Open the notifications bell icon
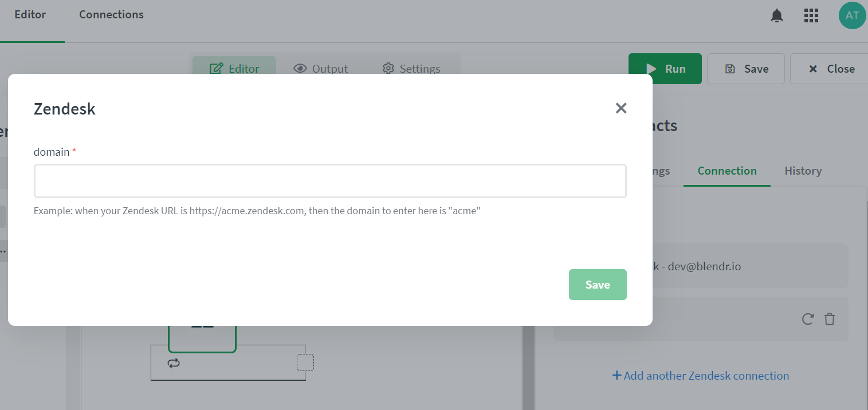Screen dimensions: 868x410 pos(777,15)
